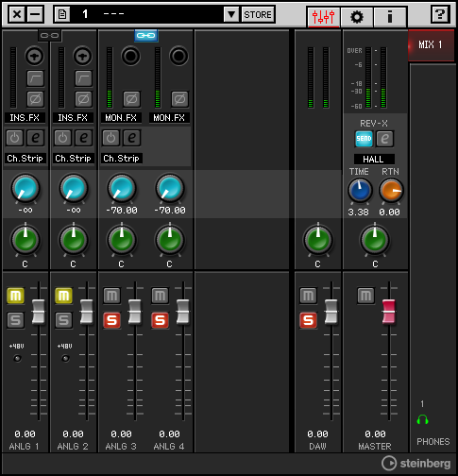
Task: Edit ANLG 3/4 channel strip effect
Action: coord(132,138)
